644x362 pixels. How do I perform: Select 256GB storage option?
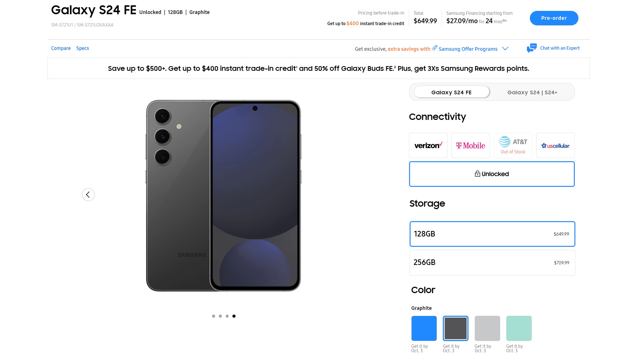coord(492,262)
